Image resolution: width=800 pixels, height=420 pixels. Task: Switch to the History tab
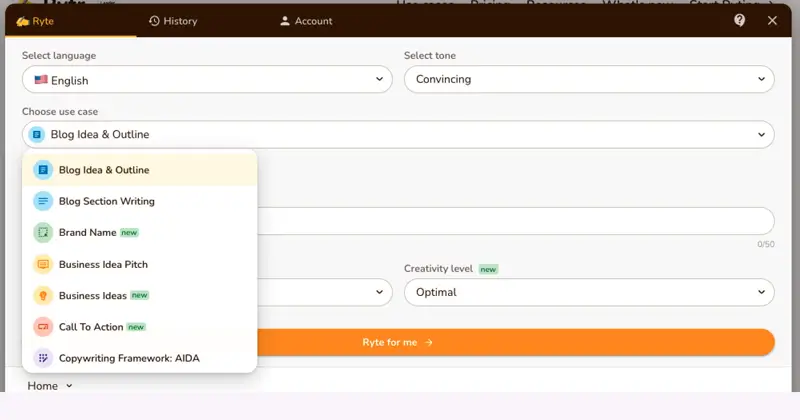[x=173, y=21]
